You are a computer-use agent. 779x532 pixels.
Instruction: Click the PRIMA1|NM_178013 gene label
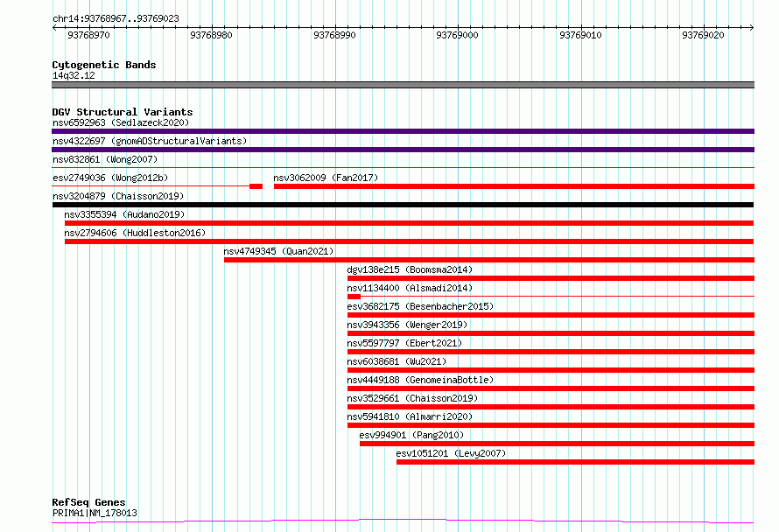pyautogui.click(x=95, y=513)
